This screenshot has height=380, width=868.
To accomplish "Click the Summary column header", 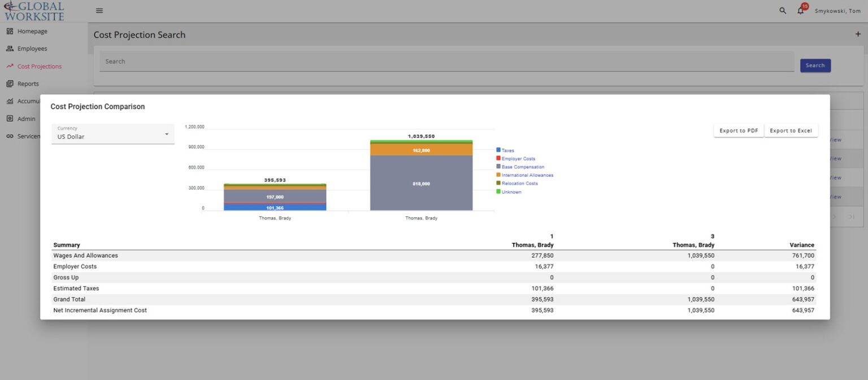I will [67, 245].
